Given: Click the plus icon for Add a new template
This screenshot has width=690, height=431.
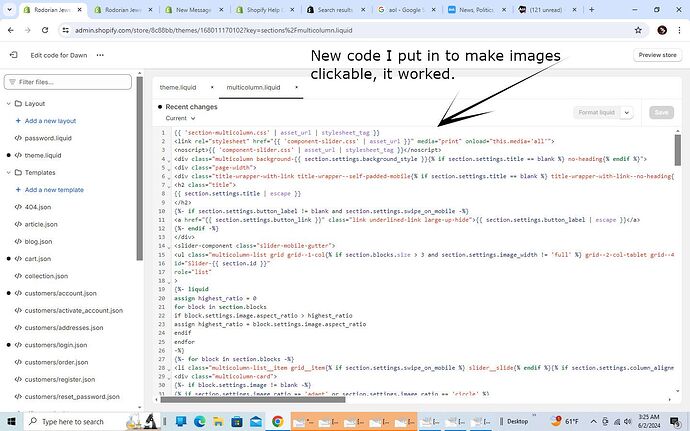Looking at the screenshot, I should 18,190.
